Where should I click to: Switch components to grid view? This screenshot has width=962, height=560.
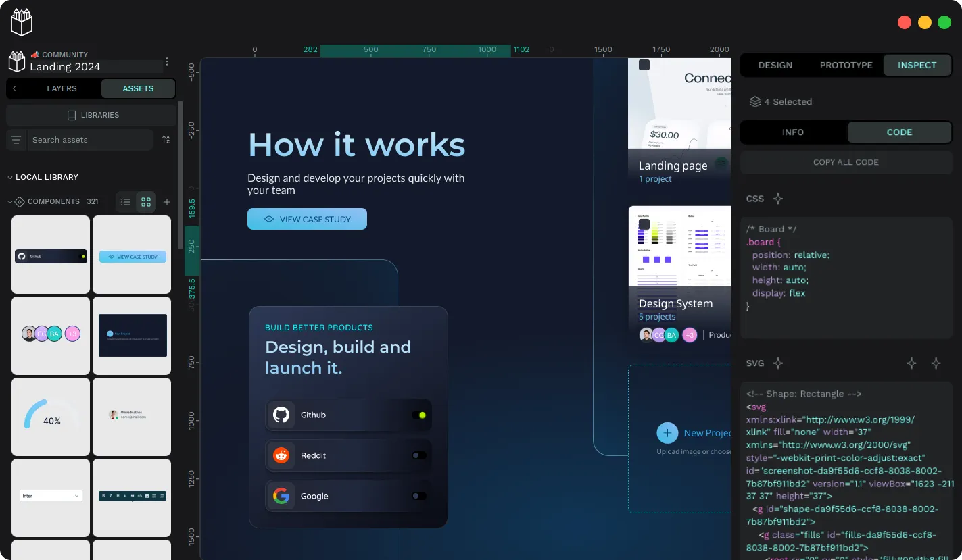(145, 201)
